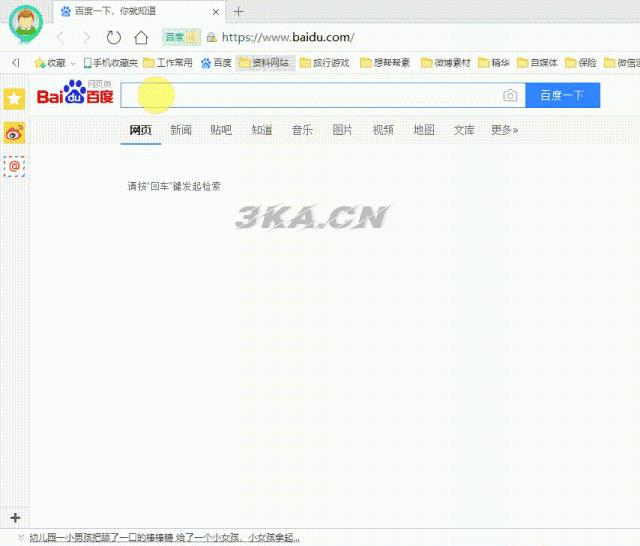640x546 pixels.
Task: Open the bottom news headline link 幼儿园一小男孩
Action: tap(164, 538)
